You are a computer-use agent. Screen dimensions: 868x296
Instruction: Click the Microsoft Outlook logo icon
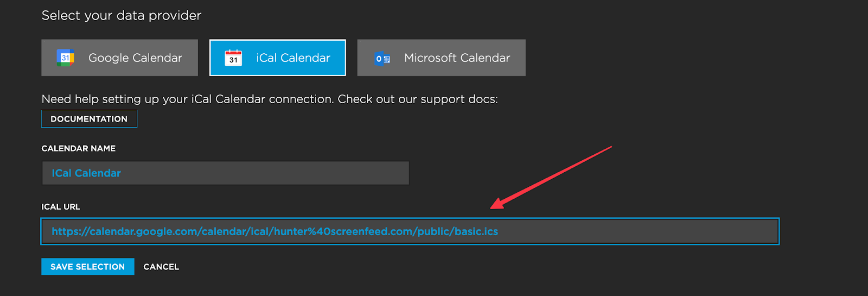(382, 58)
